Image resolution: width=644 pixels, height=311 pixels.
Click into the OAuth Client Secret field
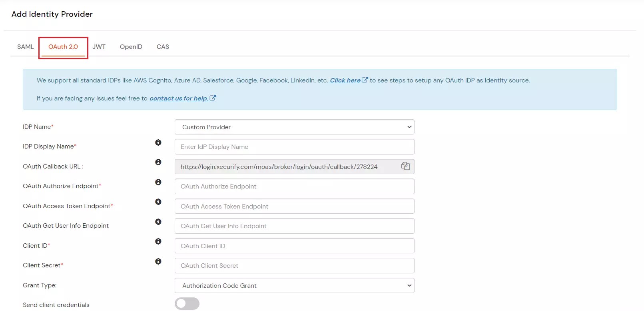tap(295, 265)
